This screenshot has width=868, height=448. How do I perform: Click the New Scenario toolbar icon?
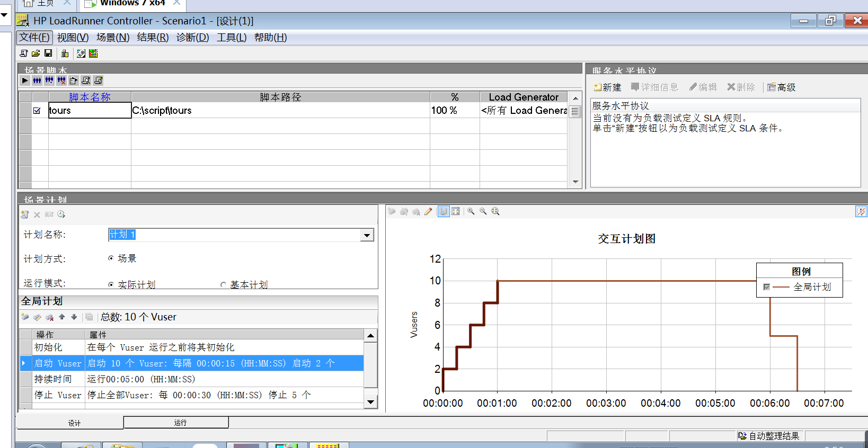click(23, 53)
